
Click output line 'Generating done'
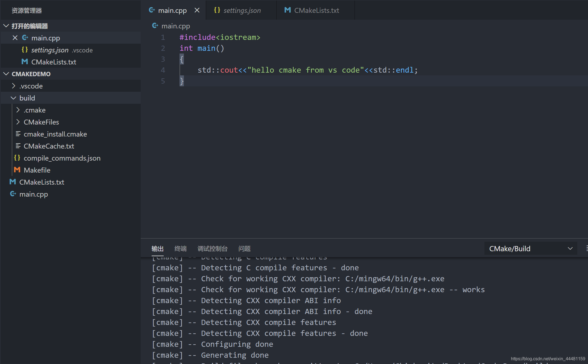coord(210,355)
